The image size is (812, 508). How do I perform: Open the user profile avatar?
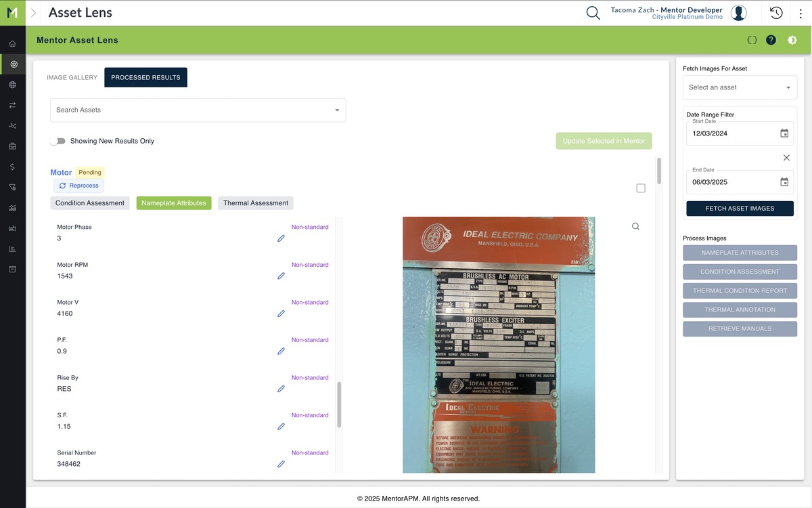click(x=739, y=13)
